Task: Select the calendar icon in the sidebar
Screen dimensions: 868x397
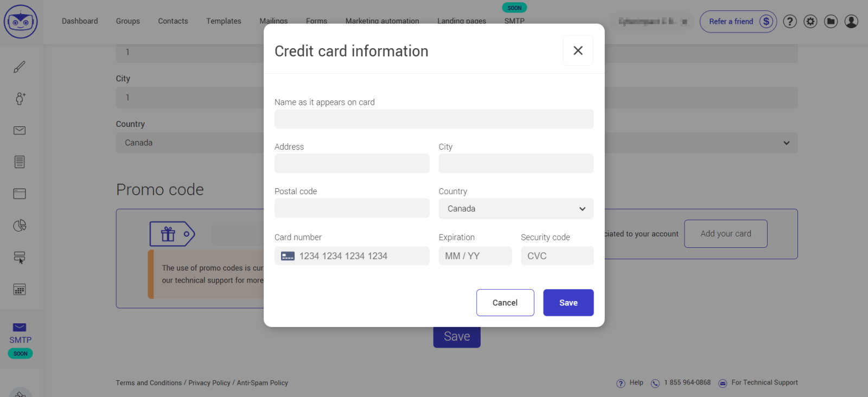Action: pos(20,289)
